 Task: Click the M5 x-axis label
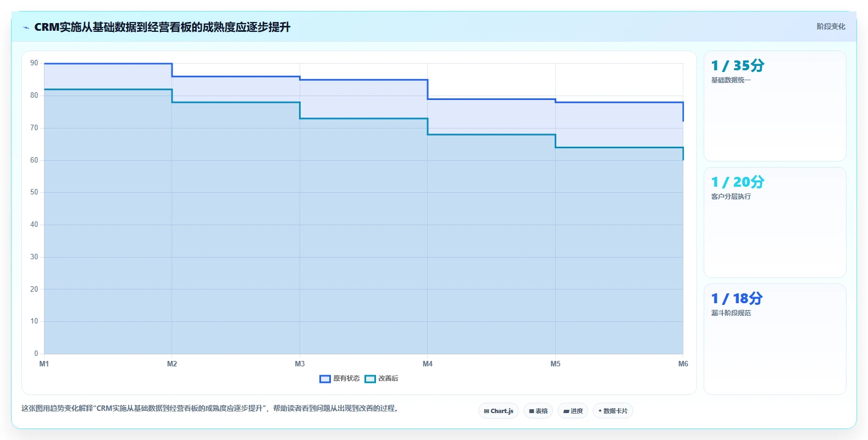(555, 364)
